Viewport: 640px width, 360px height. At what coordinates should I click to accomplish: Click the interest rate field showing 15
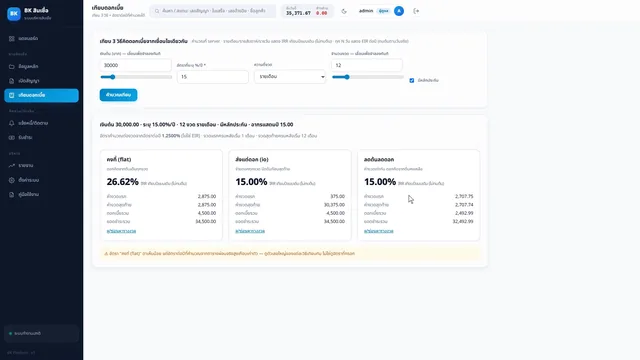[x=213, y=77]
